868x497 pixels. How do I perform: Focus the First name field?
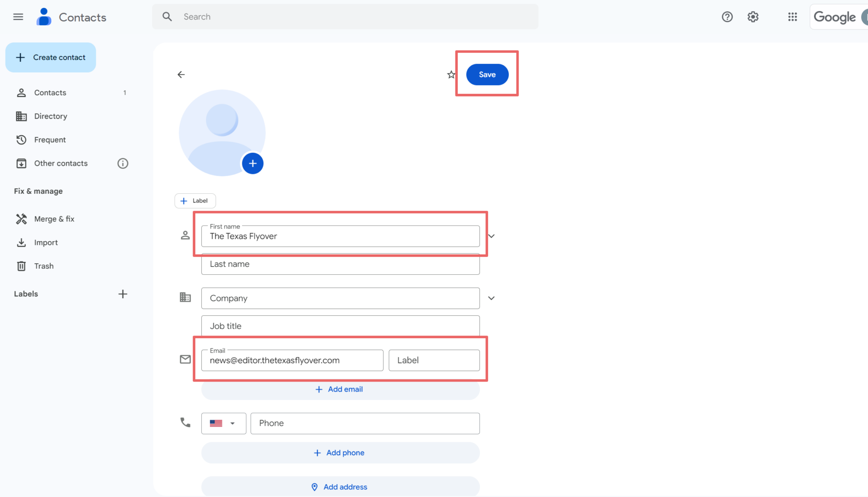(340, 236)
